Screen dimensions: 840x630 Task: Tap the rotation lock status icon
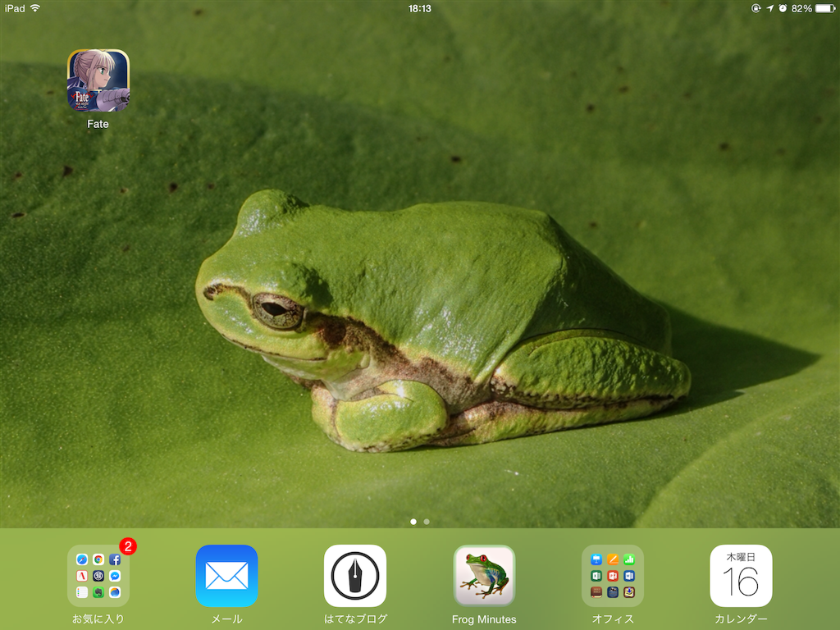tap(756, 8)
